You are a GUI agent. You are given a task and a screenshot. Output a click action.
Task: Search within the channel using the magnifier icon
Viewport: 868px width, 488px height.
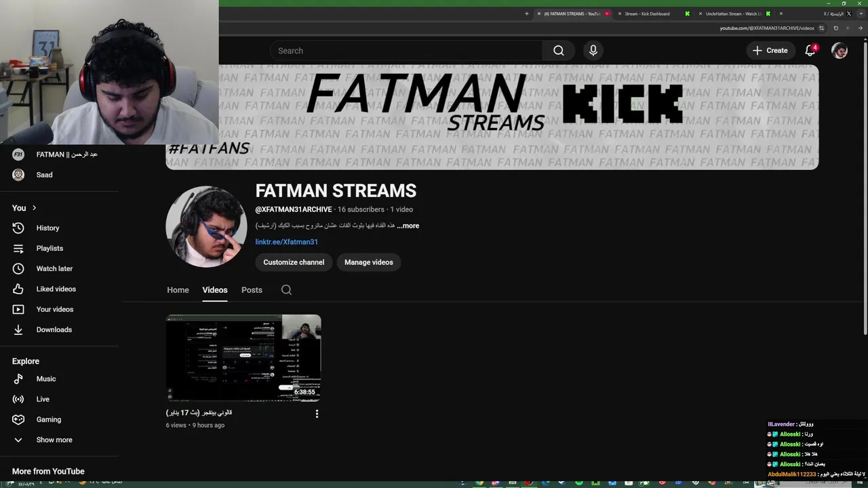coord(286,289)
